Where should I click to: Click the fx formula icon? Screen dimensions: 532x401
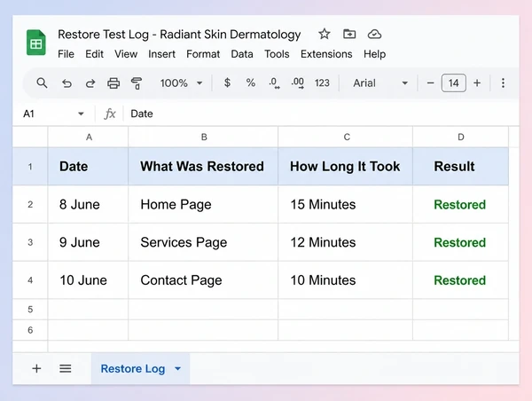[x=110, y=114]
